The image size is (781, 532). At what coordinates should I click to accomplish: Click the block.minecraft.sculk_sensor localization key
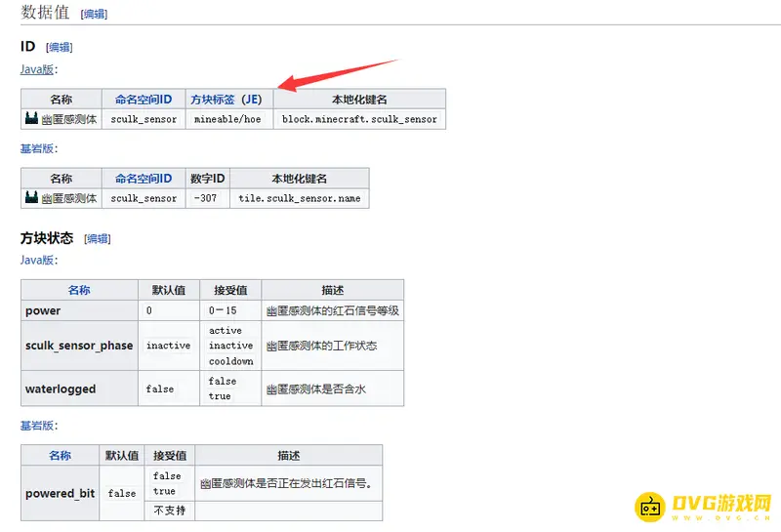[x=359, y=119]
